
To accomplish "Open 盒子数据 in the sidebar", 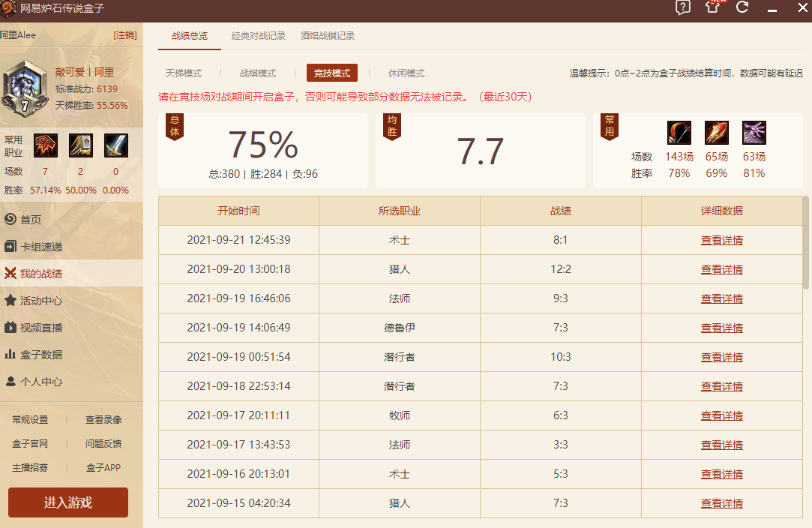I will point(71,355).
